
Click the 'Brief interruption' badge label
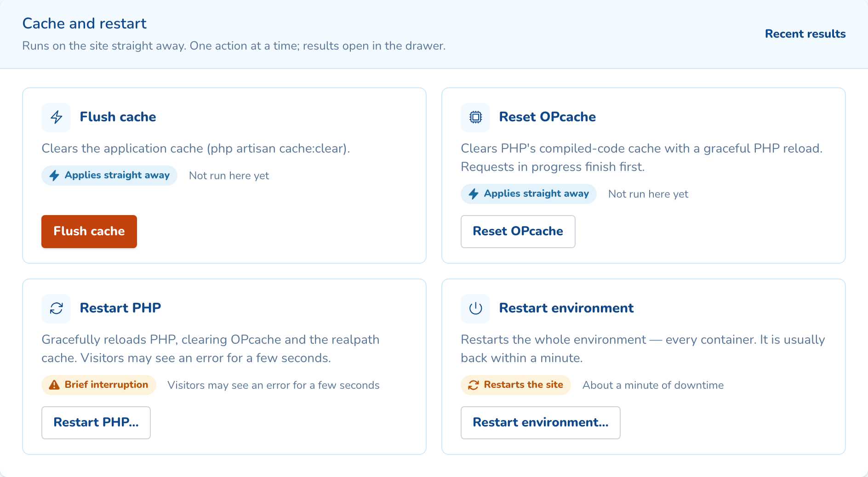(x=106, y=385)
